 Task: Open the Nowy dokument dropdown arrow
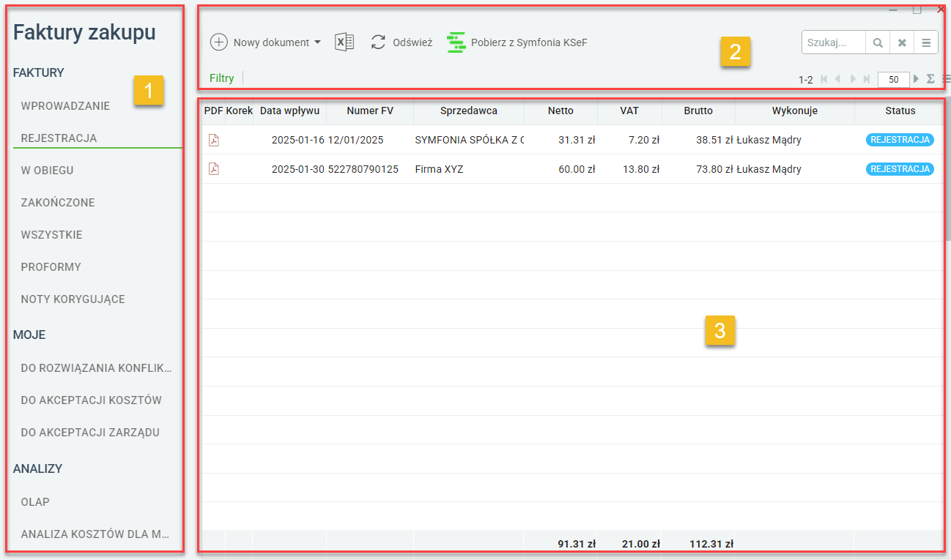coord(317,42)
